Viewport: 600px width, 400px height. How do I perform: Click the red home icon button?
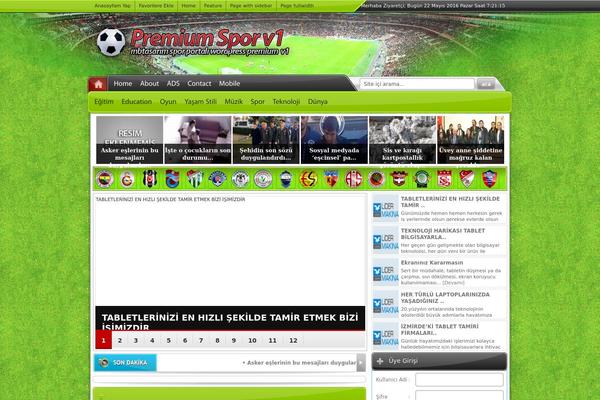point(98,84)
